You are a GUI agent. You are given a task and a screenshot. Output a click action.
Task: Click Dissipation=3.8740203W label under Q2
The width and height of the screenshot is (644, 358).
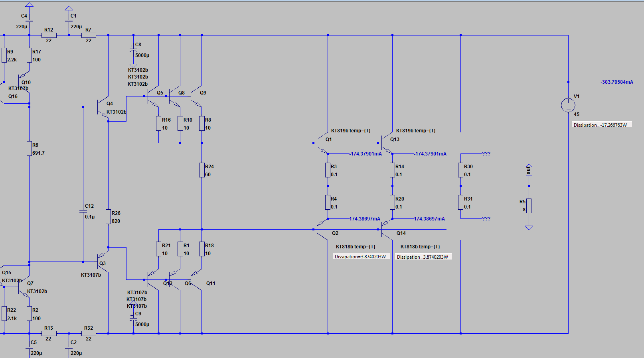coord(361,256)
